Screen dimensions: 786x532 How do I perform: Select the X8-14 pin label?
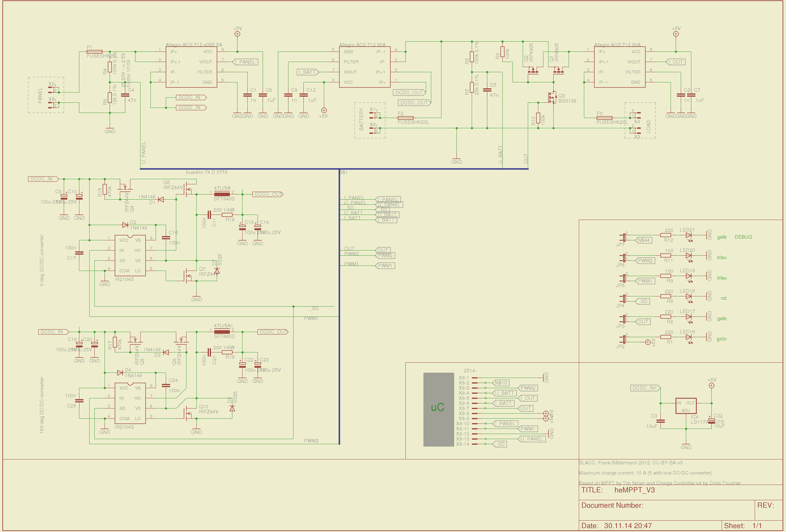[462, 444]
